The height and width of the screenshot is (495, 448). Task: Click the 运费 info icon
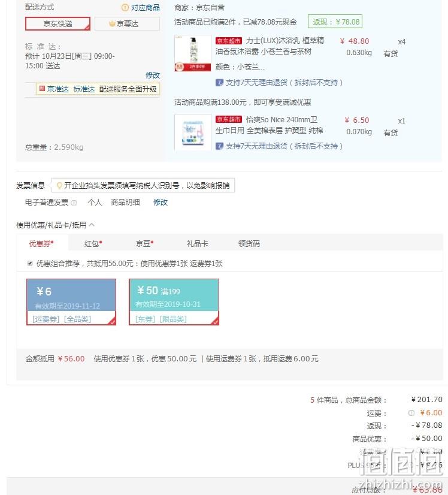411,413
